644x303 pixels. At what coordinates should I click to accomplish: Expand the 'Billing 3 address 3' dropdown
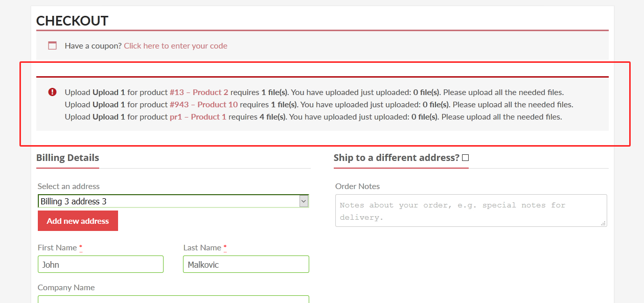tap(304, 201)
